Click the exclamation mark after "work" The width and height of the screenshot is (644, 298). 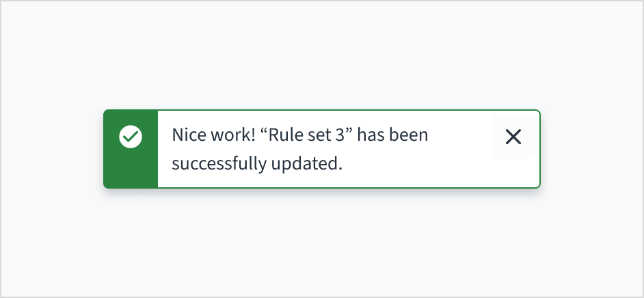[250, 135]
